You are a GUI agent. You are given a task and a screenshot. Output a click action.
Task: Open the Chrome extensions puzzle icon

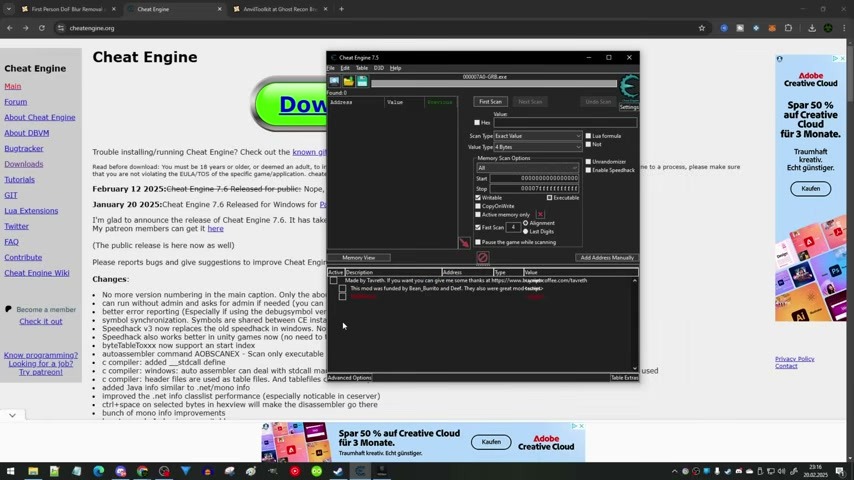point(788,28)
